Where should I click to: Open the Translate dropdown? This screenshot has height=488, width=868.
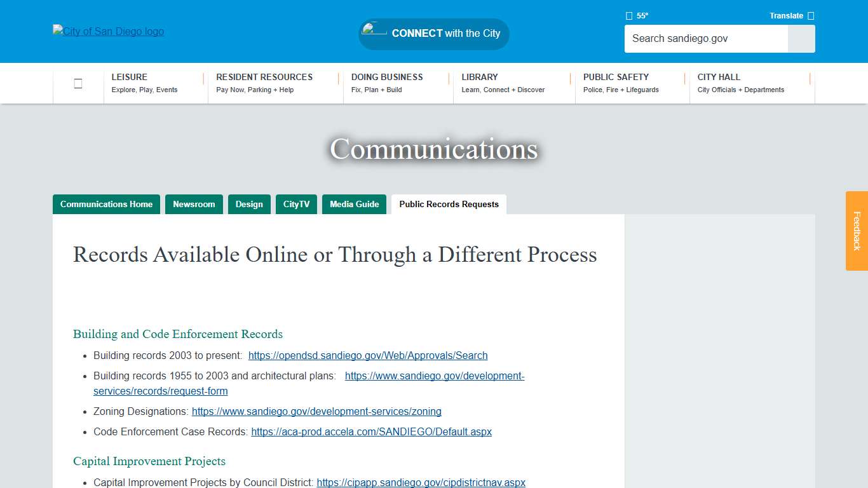(x=787, y=15)
